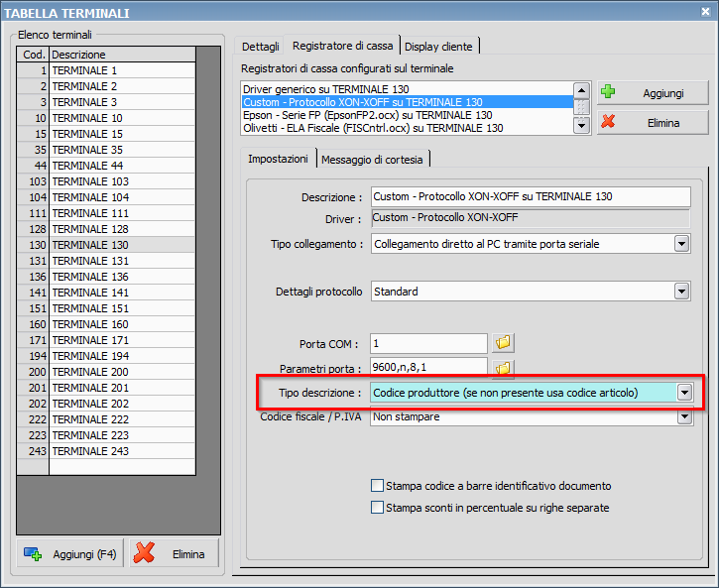Choose TERMINALE 10 in the terminal list

point(106,118)
